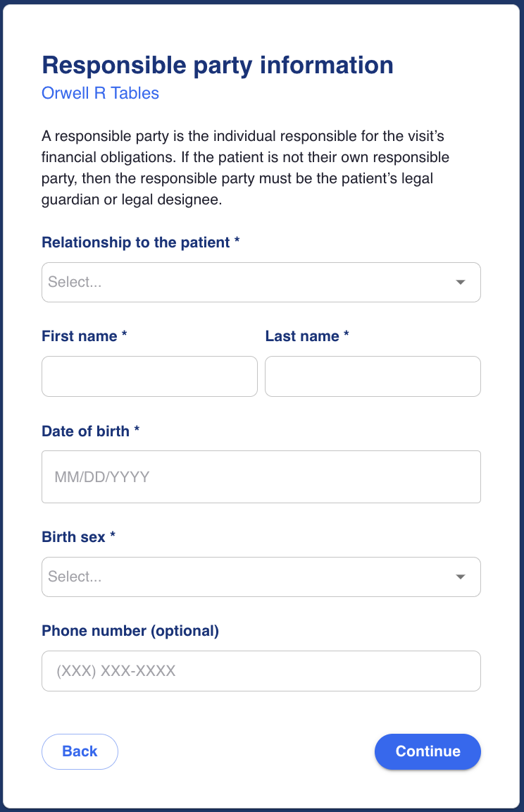Click the Phone number input box
The width and height of the screenshot is (524, 812).
pyautogui.click(x=261, y=671)
